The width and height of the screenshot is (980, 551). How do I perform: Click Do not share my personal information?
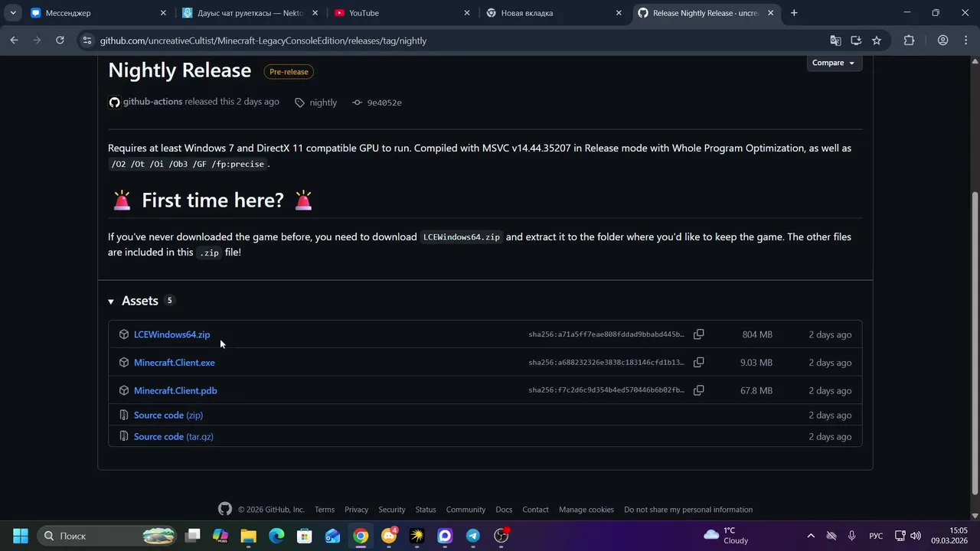tap(688, 510)
